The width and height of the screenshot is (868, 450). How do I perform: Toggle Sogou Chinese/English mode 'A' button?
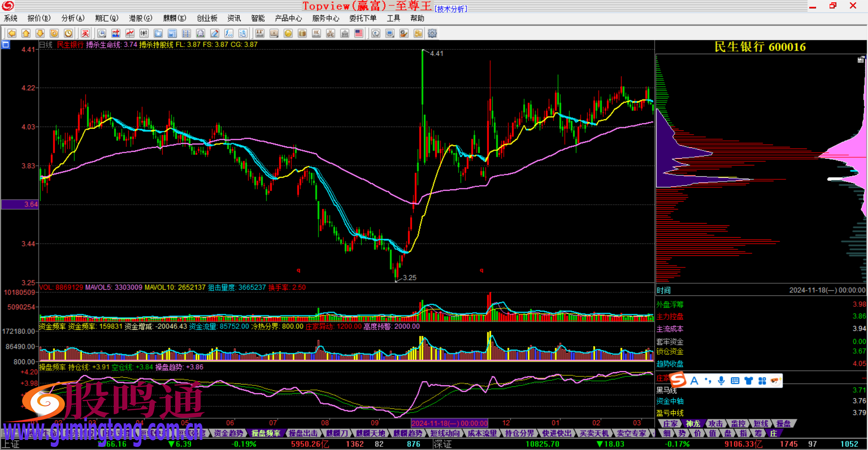tap(694, 381)
